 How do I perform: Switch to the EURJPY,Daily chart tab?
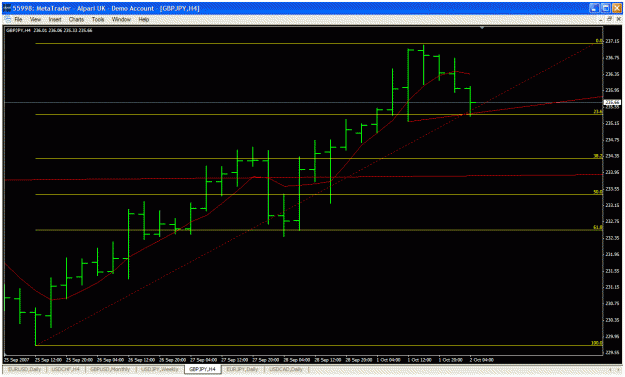[x=242, y=369]
